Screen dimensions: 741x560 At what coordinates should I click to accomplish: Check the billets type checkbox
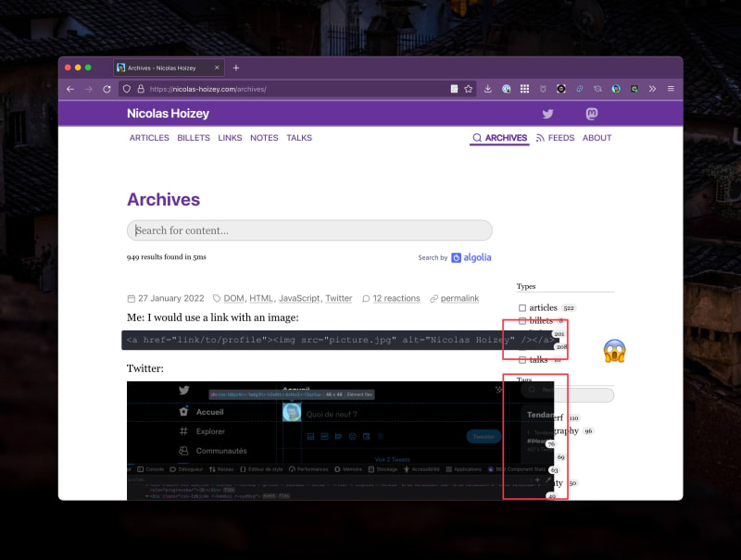(x=522, y=321)
